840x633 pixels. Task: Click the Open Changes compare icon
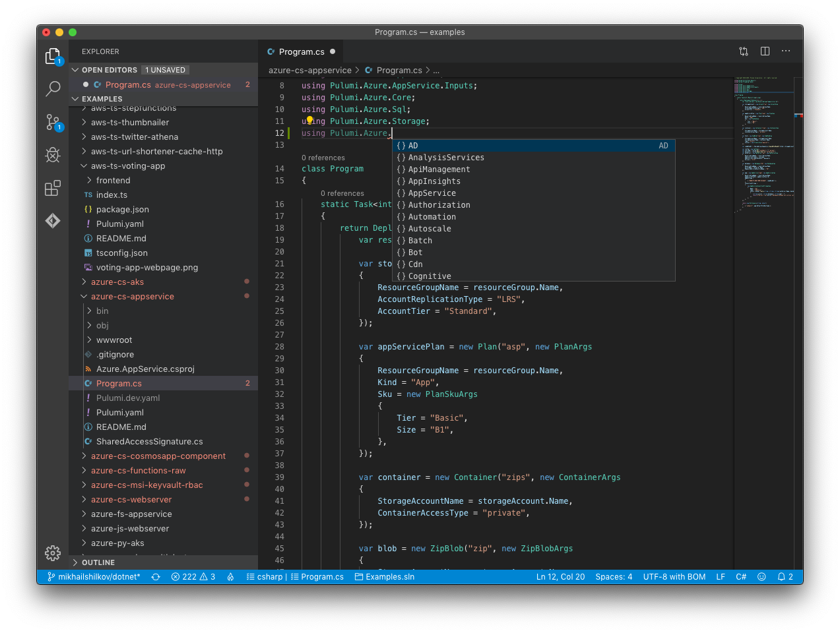(x=744, y=51)
